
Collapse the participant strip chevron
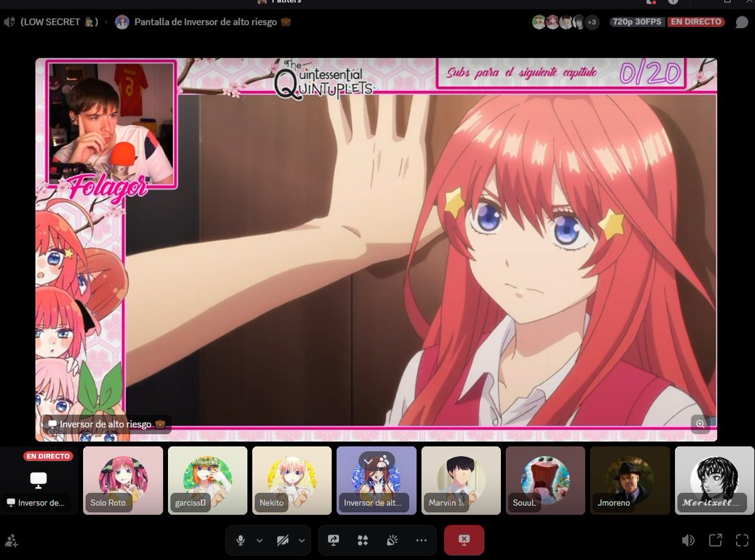tap(368, 461)
